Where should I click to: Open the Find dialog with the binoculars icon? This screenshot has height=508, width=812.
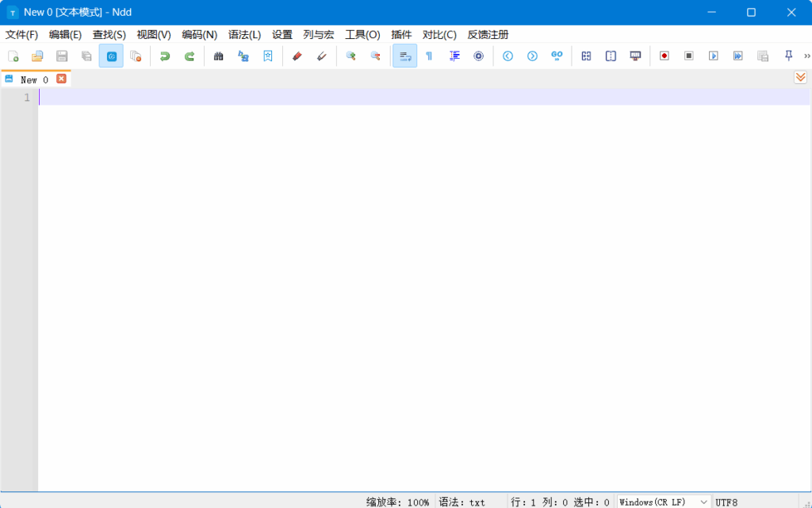[219, 56]
